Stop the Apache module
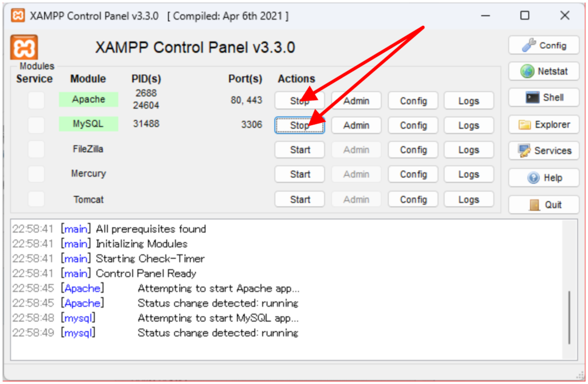This screenshot has height=384, width=588. (299, 100)
